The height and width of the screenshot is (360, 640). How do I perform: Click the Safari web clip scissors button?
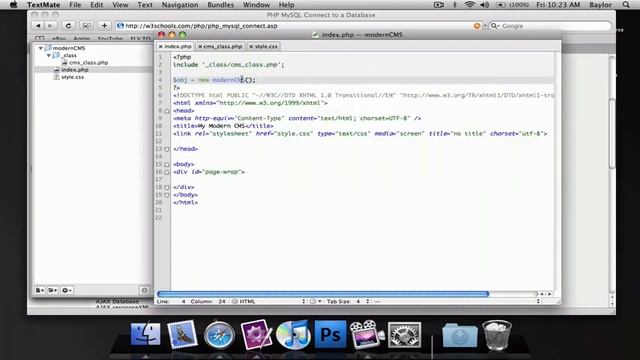[86, 26]
